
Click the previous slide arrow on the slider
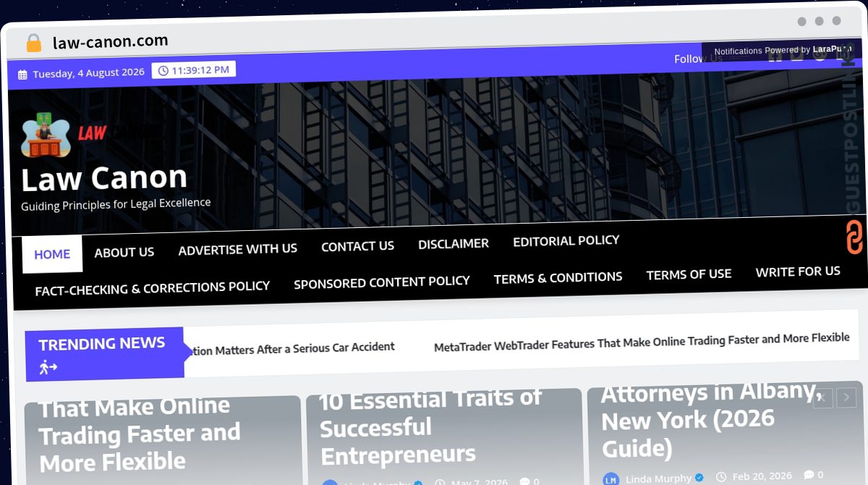coord(823,397)
